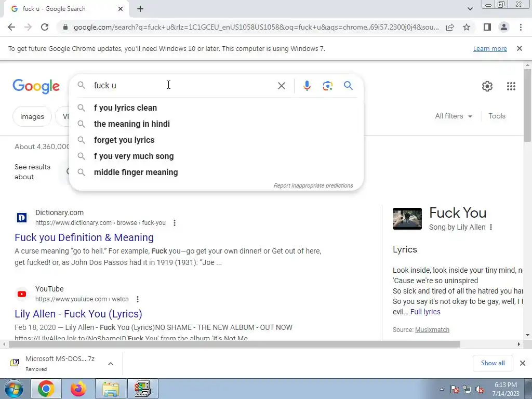Click Chrome taskbar icon
Viewport: 532px width, 399px height.
click(x=46, y=389)
